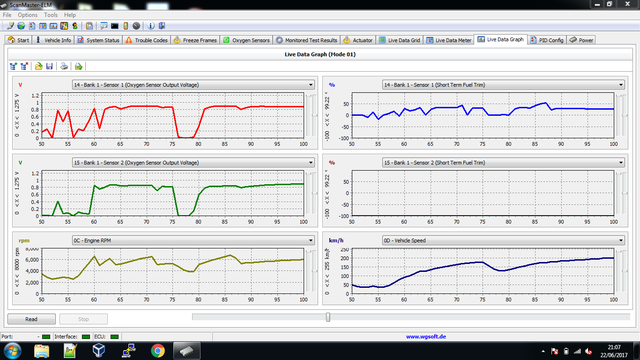Switch to the Freeze Frames tab
The width and height of the screenshot is (640, 360).
pos(195,40)
